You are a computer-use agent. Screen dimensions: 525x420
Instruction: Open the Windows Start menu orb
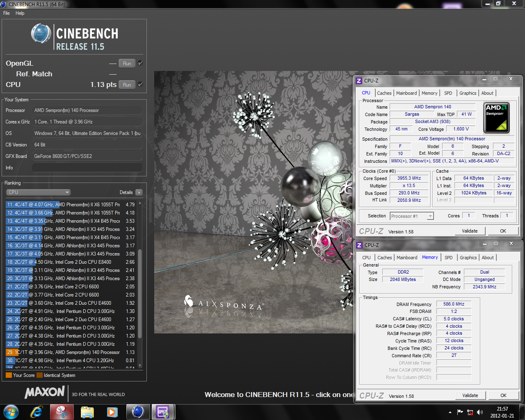[11, 412]
